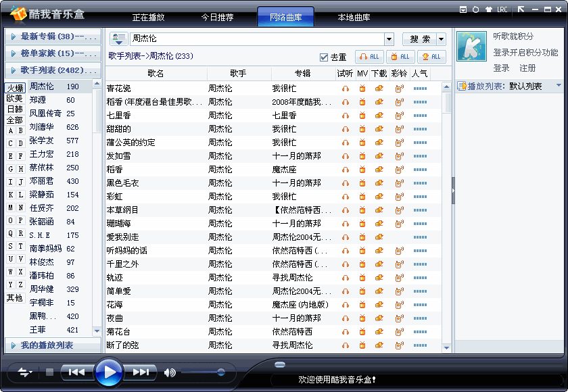Expand the 最新专辑 section
The width and height of the screenshot is (568, 392).
click(53, 36)
